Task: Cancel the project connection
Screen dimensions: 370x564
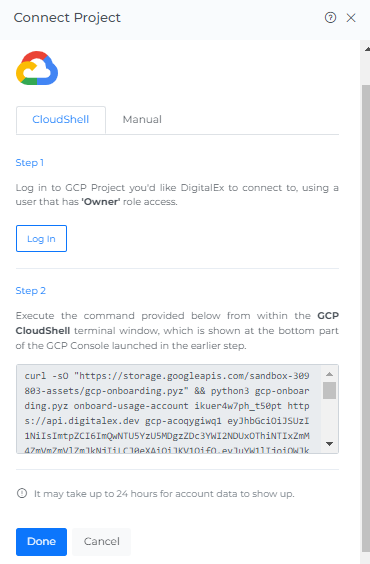Action: click(x=101, y=541)
